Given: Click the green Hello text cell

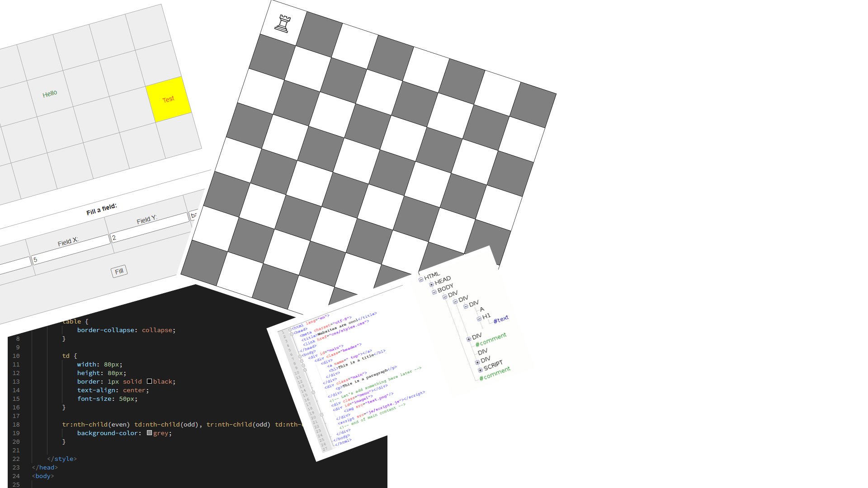Looking at the screenshot, I should tap(50, 94).
